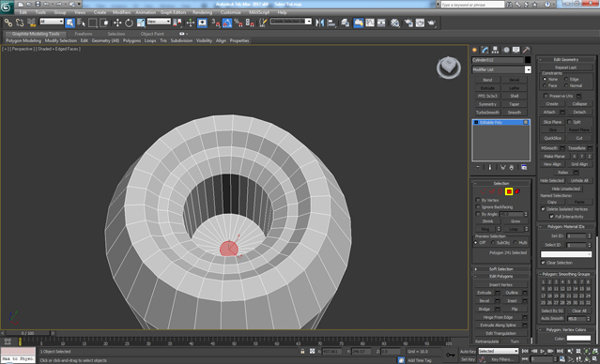The width and height of the screenshot is (600, 364).
Task: Open the Mirror tool
Action: [x=319, y=23]
